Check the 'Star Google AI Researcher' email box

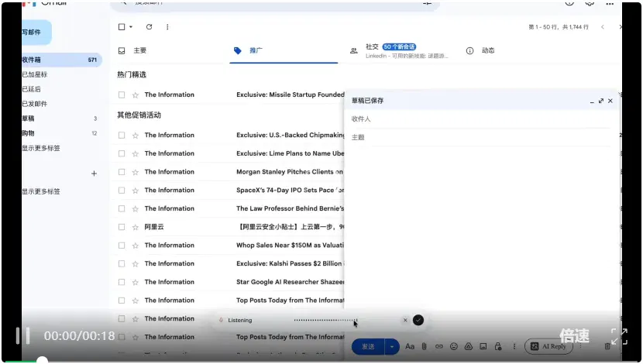122,283
